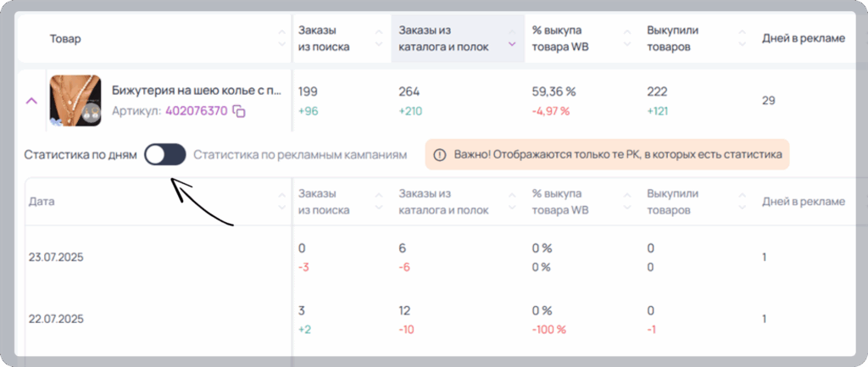
Task: Sort top Заказы из каталога и полок column
Action: point(512,38)
